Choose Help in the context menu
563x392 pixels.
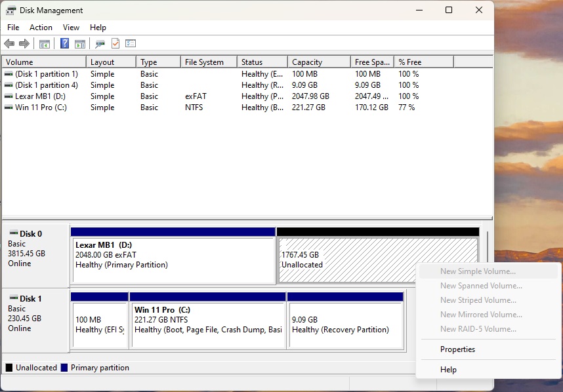click(488, 370)
